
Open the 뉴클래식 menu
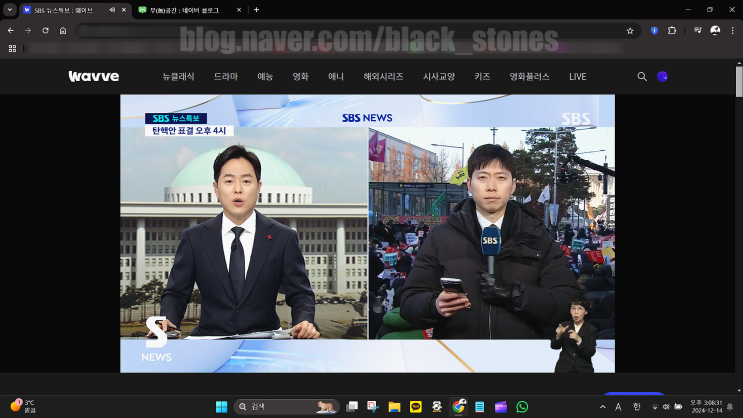point(178,76)
